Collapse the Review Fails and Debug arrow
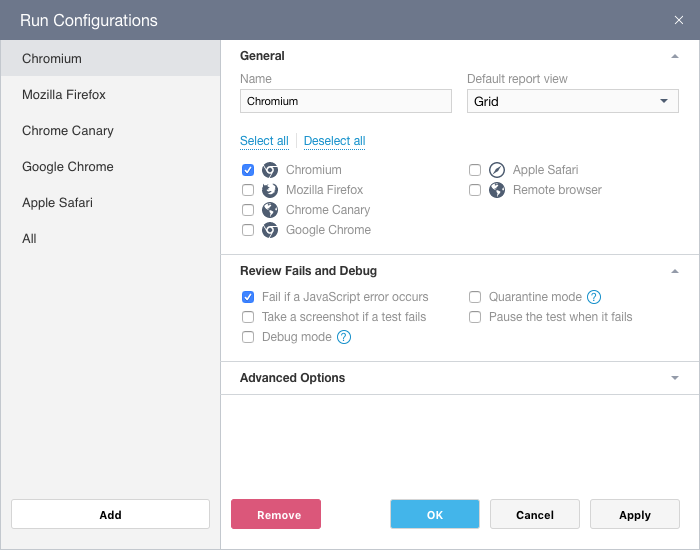The width and height of the screenshot is (700, 550). click(675, 271)
